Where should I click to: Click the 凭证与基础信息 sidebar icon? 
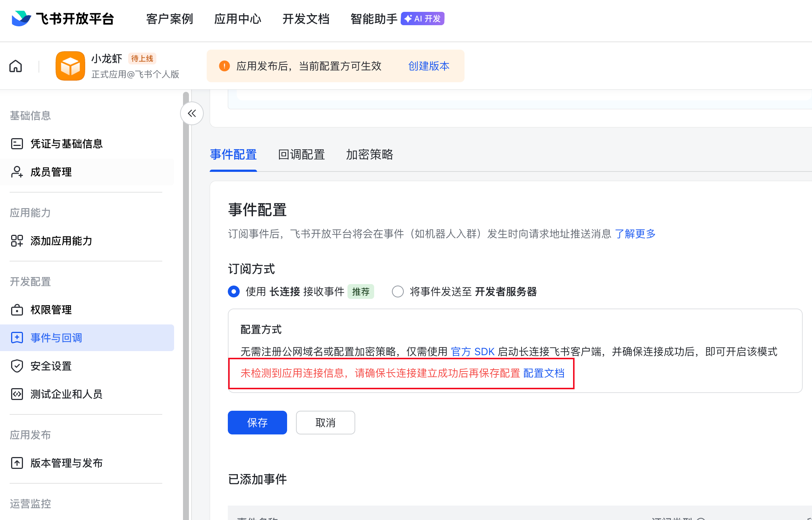click(x=17, y=144)
